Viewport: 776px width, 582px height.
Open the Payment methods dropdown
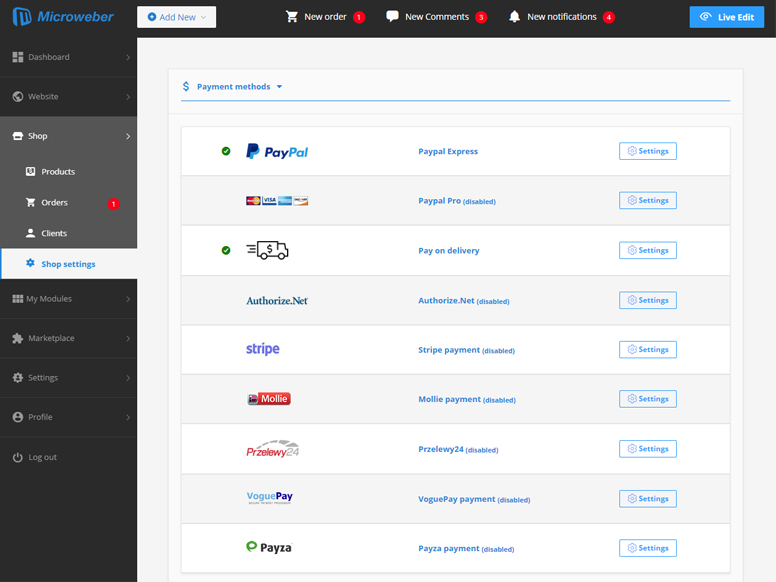point(240,87)
